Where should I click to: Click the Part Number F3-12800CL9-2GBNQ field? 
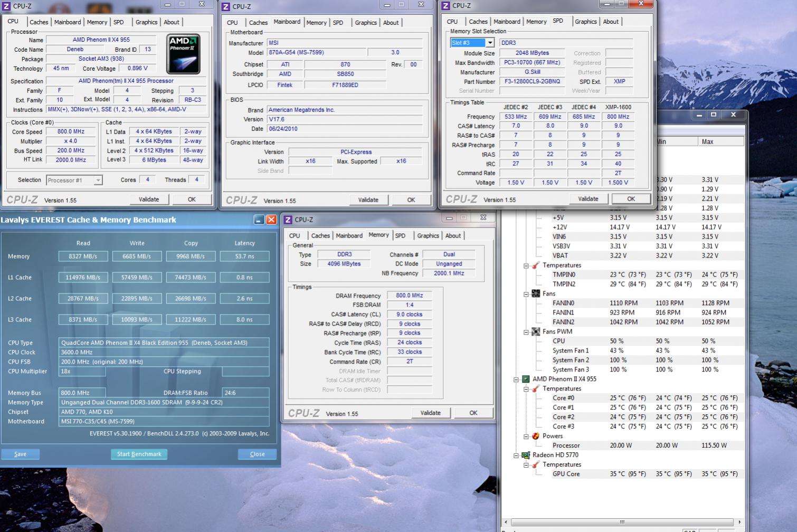(x=532, y=82)
